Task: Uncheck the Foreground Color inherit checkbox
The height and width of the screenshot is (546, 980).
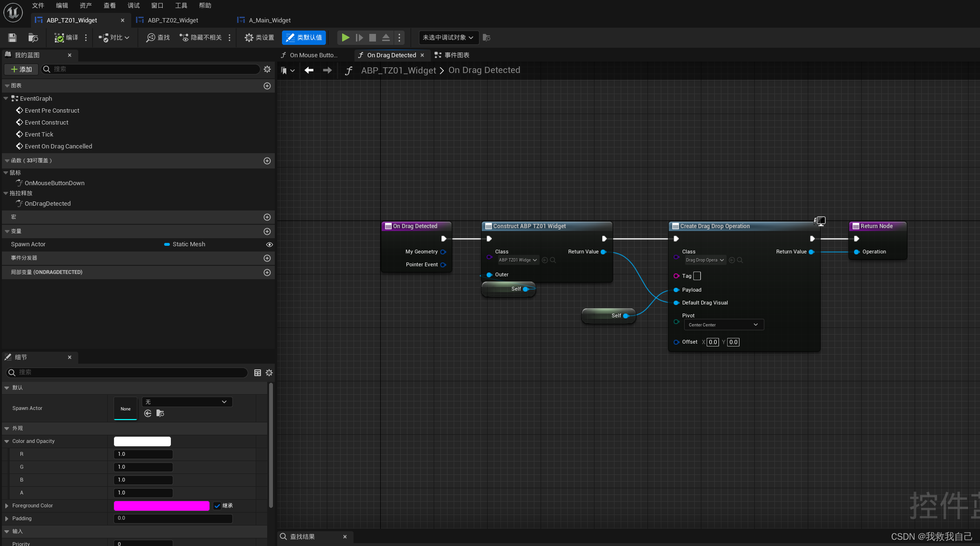Action: tap(217, 505)
